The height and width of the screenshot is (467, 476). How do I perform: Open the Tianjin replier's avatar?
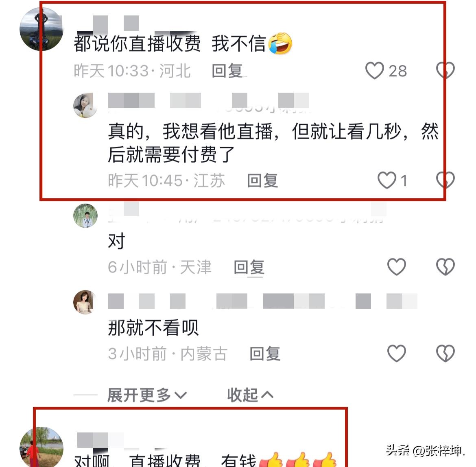(x=85, y=215)
